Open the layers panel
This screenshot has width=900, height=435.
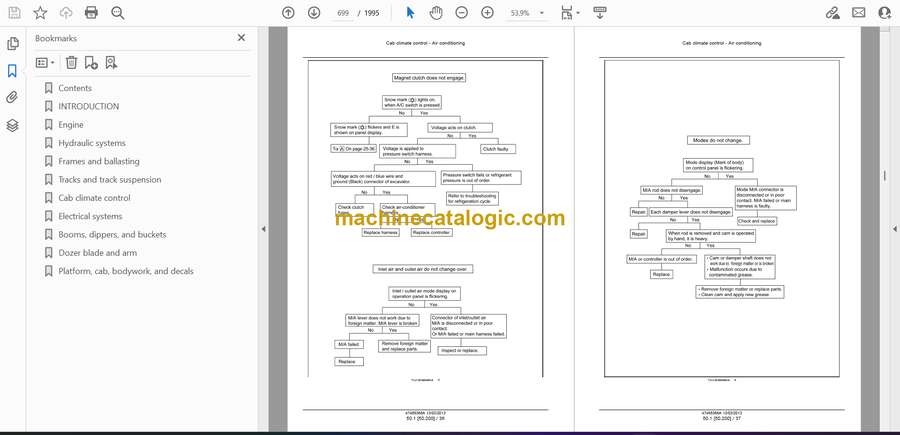[12, 125]
